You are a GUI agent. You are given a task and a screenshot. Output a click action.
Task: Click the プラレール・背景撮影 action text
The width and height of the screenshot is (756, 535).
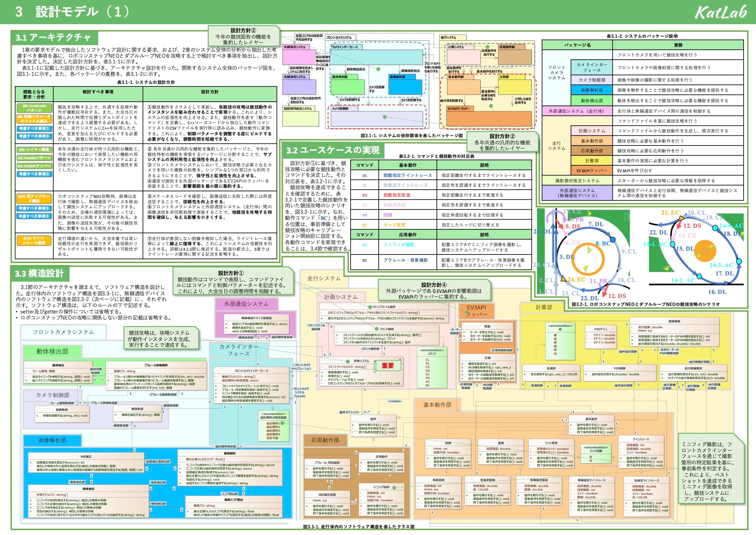(405, 260)
